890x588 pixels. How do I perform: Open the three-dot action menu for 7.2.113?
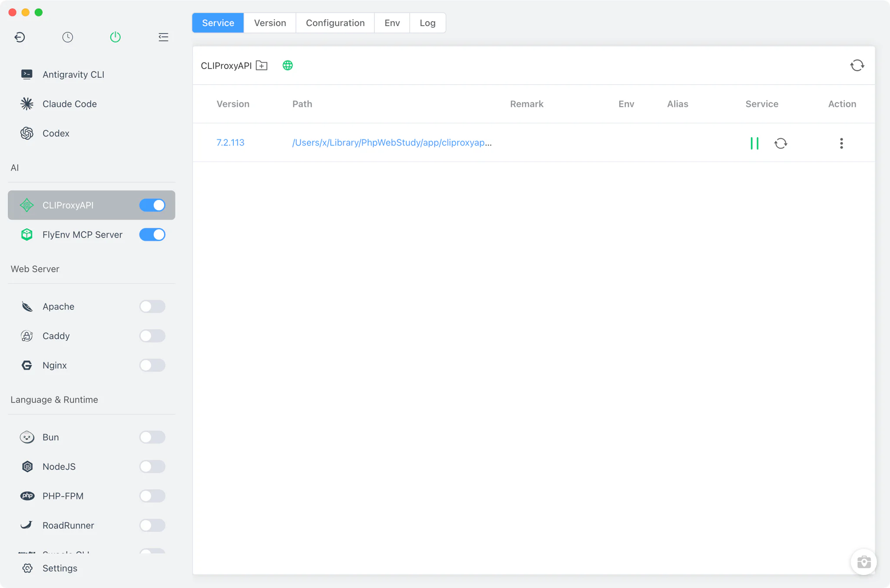click(x=842, y=143)
